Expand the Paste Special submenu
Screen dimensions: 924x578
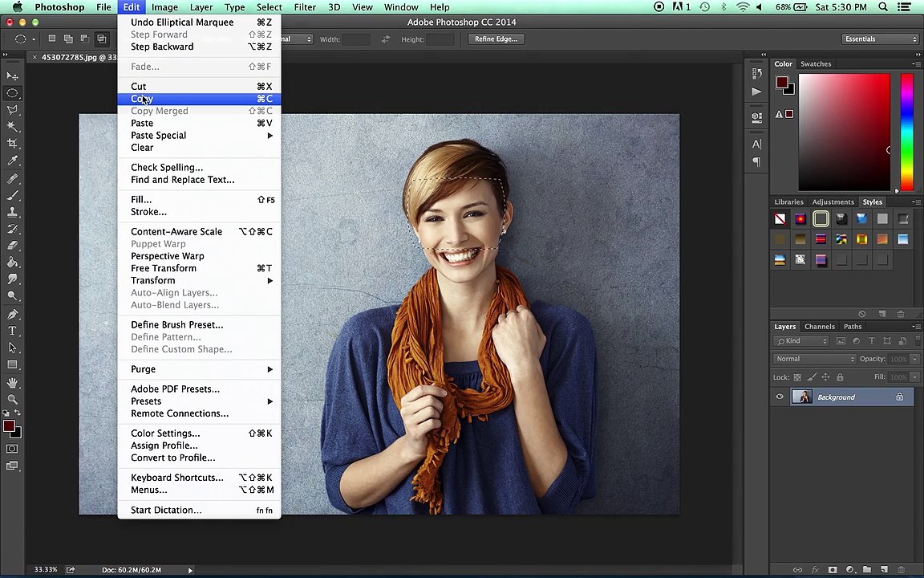click(199, 135)
